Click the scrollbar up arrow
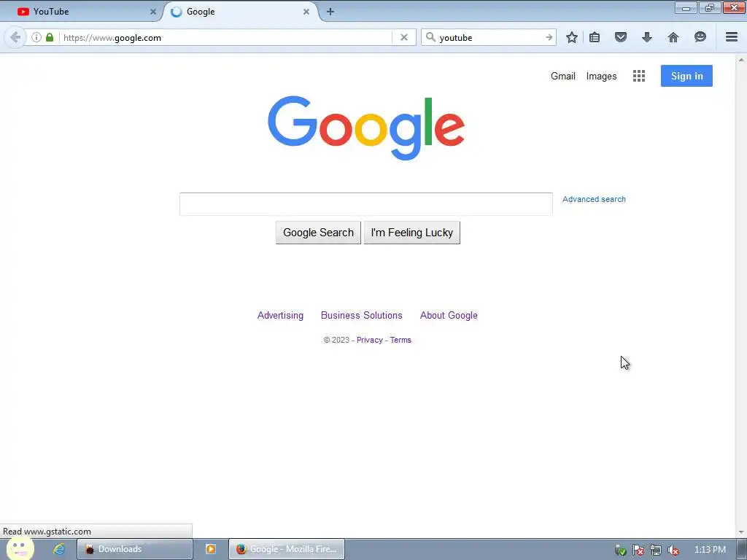Image resolution: width=747 pixels, height=560 pixels. pyautogui.click(x=741, y=60)
